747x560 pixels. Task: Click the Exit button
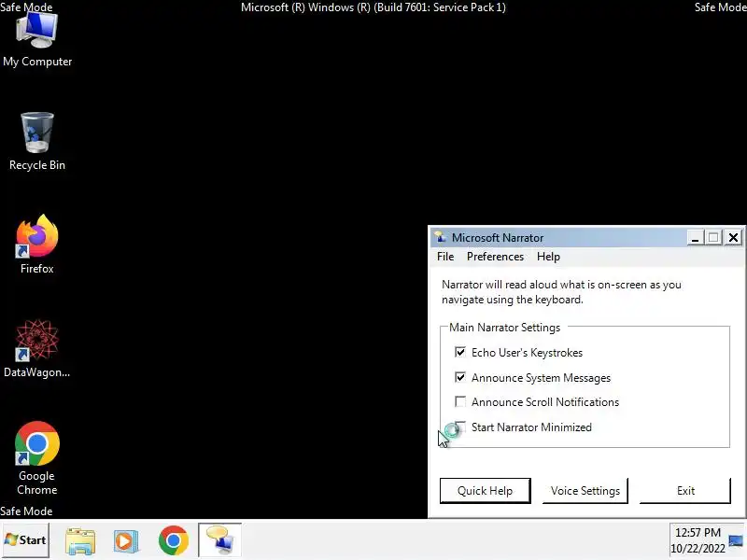tap(685, 491)
